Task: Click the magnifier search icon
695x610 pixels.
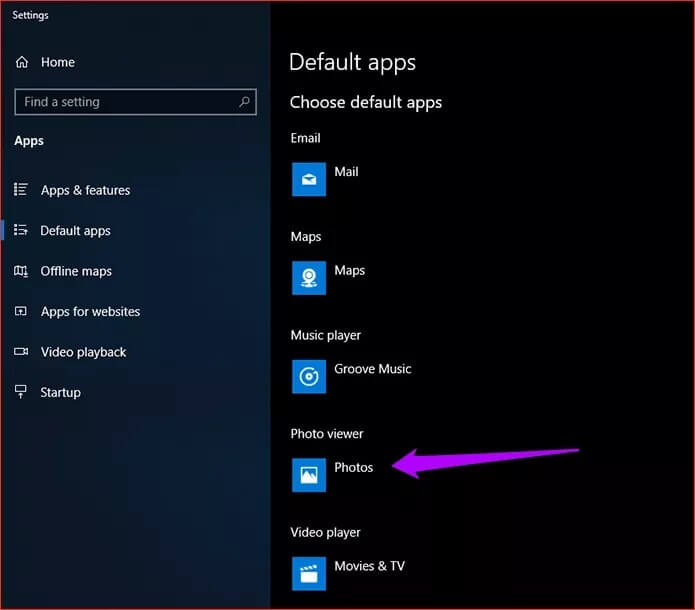Action: pos(244,102)
